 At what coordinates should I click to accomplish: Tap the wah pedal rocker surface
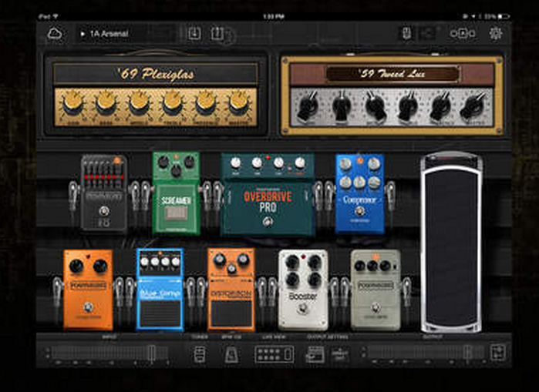click(451, 247)
